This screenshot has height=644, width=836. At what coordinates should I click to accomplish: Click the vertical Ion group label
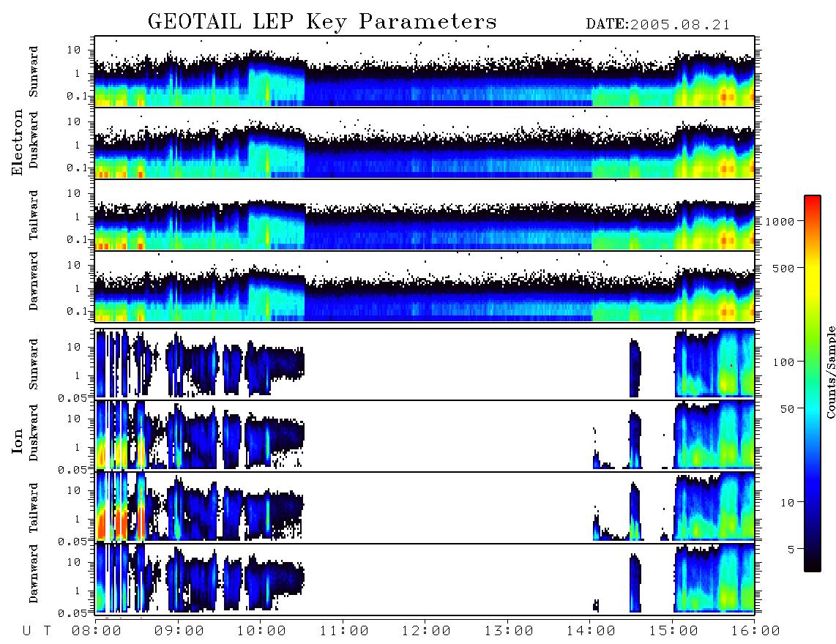coord(18,441)
